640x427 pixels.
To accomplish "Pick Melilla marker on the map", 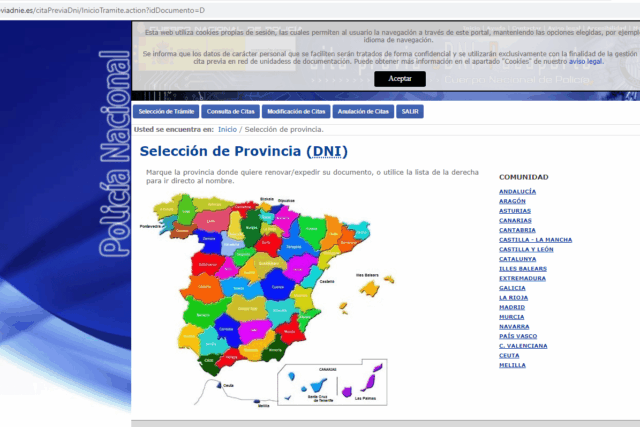I will pos(257,402).
